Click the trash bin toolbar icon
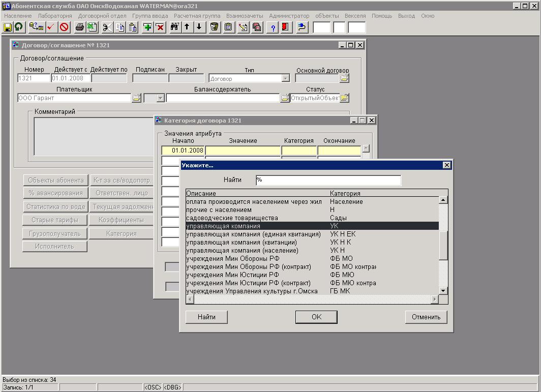 coord(215,27)
